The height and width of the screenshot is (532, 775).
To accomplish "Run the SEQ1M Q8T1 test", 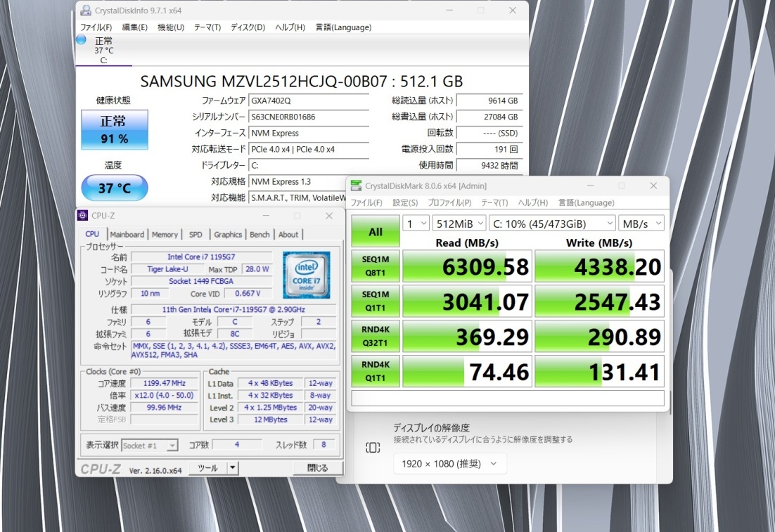I will click(376, 266).
